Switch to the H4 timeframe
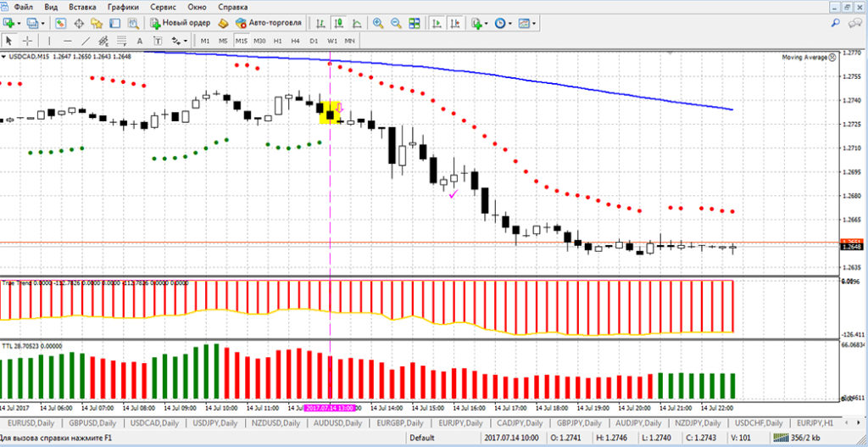 [296, 41]
